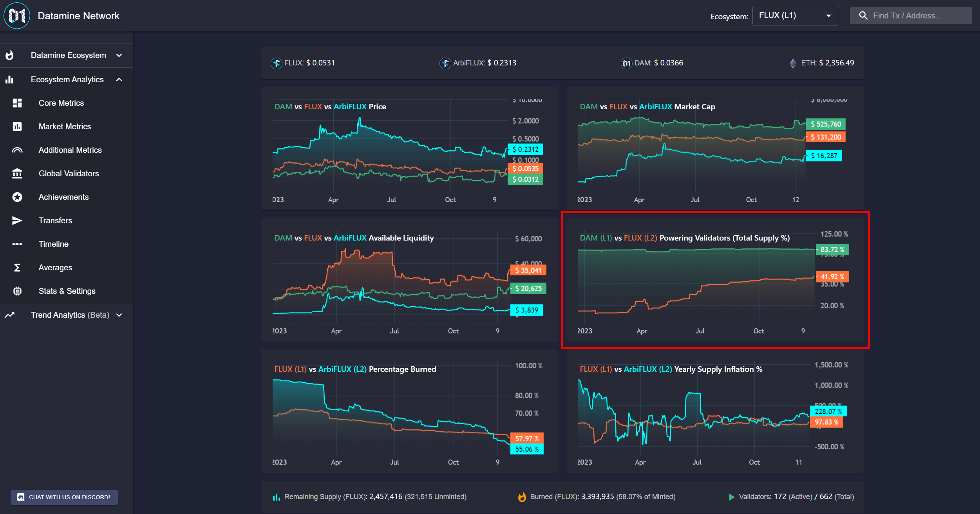This screenshot has width=980, height=514.
Task: Click the Available Liquidity chart title
Action: 354,238
